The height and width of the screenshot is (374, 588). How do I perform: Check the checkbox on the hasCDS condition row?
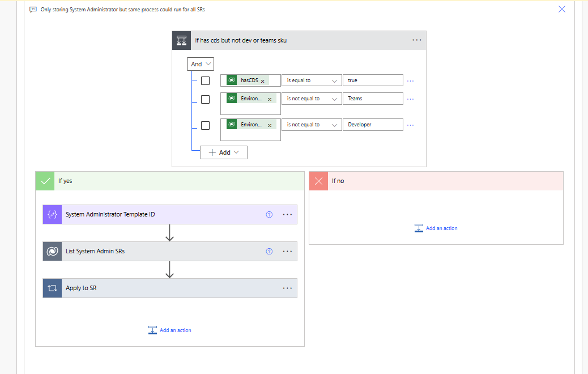pos(205,80)
